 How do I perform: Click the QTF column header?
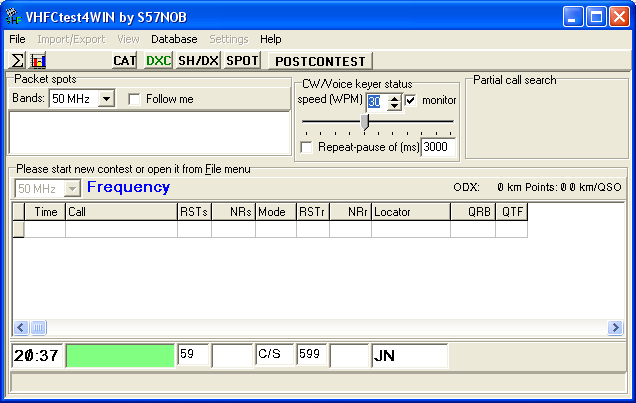[511, 212]
